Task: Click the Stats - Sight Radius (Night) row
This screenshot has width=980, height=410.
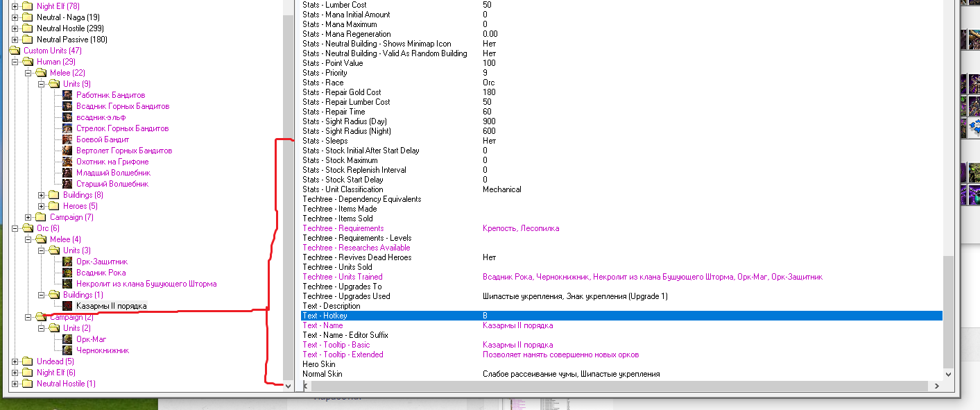Action: click(621, 131)
